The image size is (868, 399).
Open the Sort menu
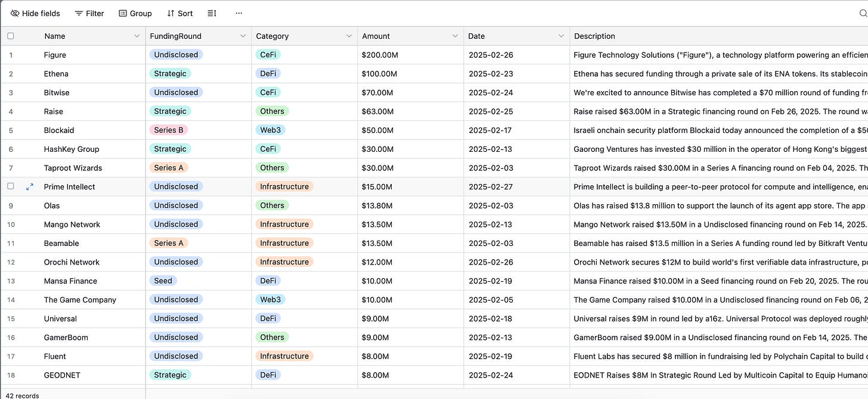point(180,13)
